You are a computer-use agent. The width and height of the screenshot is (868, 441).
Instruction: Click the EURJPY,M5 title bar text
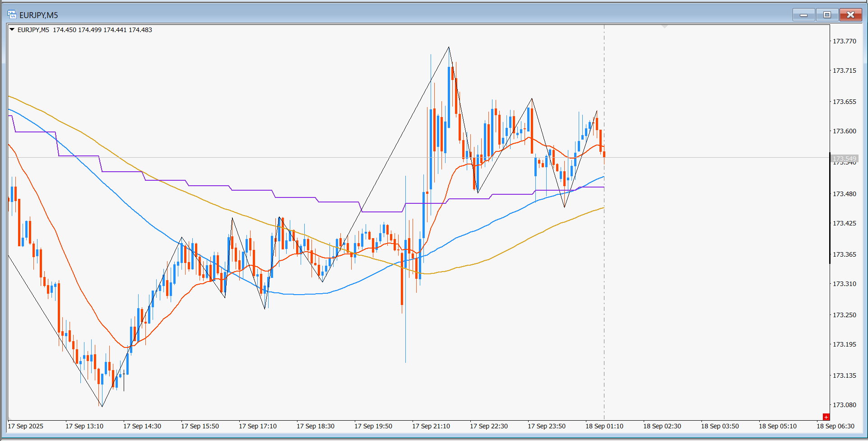point(39,15)
